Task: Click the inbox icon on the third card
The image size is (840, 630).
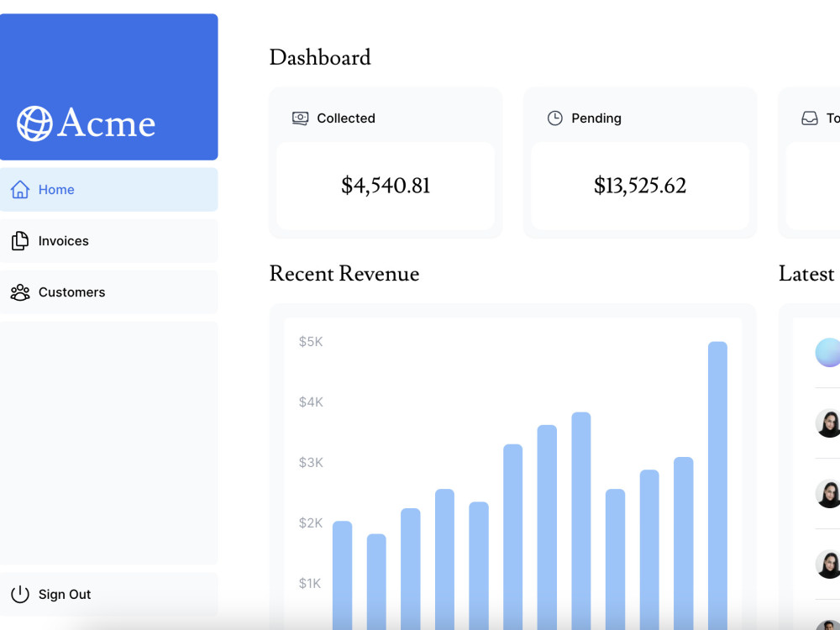Action: tap(810, 118)
